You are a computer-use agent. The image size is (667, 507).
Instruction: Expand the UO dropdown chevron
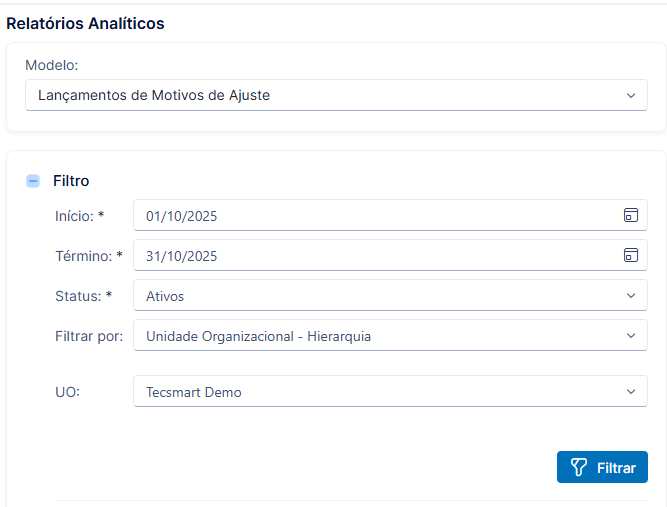631,391
